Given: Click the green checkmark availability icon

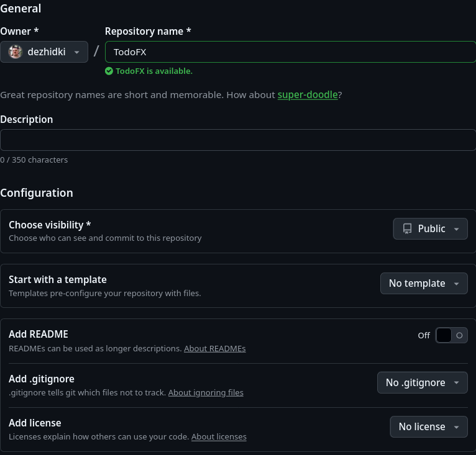Looking at the screenshot, I should pyautogui.click(x=109, y=71).
